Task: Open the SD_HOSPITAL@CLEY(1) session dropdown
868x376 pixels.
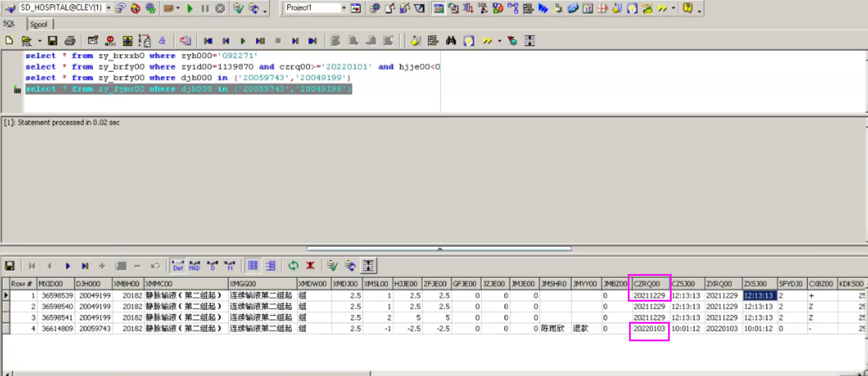Action: coord(108,8)
